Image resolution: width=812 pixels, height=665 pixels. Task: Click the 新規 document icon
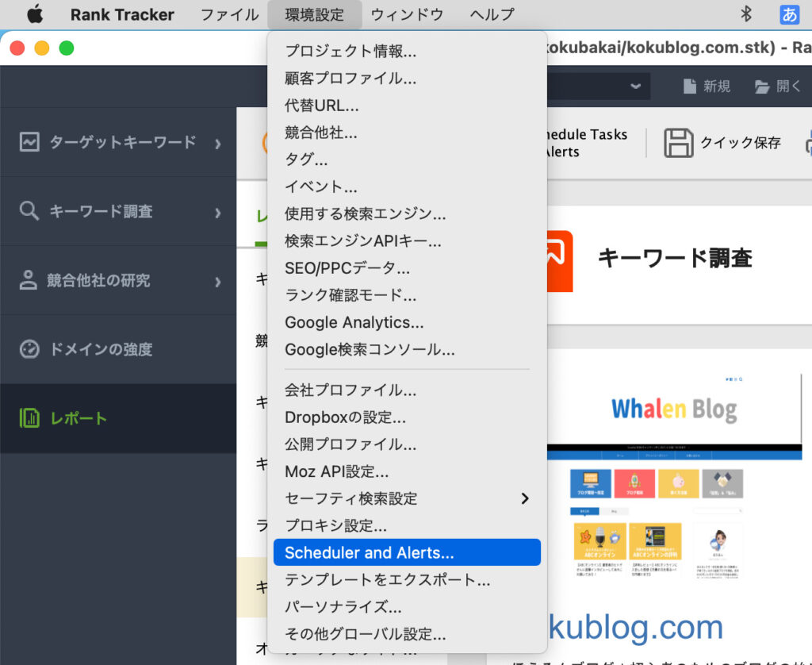(x=689, y=86)
